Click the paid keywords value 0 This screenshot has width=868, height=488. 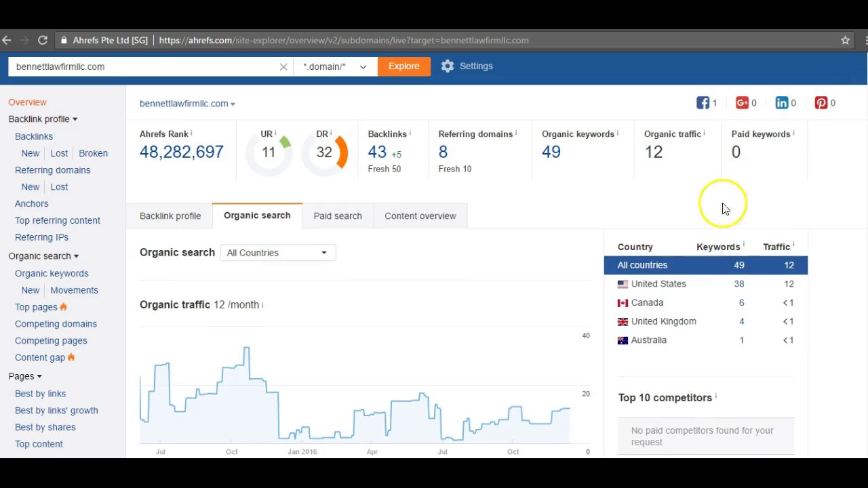point(736,152)
